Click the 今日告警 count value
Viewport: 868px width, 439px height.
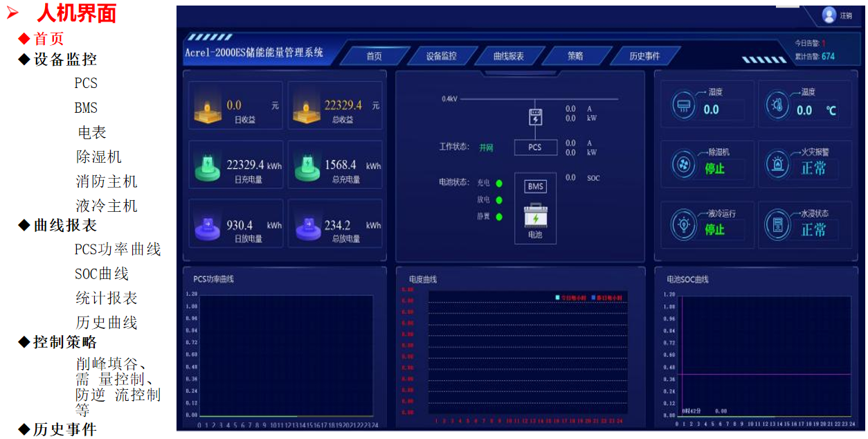click(824, 43)
